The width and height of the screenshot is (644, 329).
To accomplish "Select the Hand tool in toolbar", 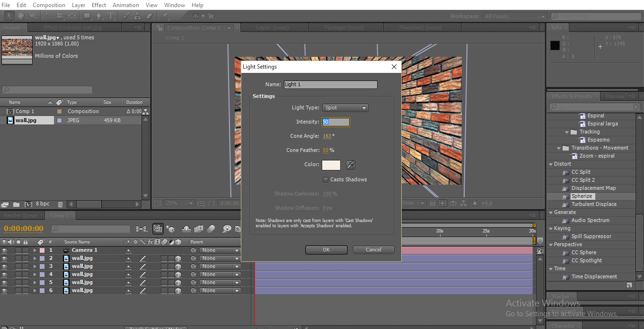I will [22, 16].
